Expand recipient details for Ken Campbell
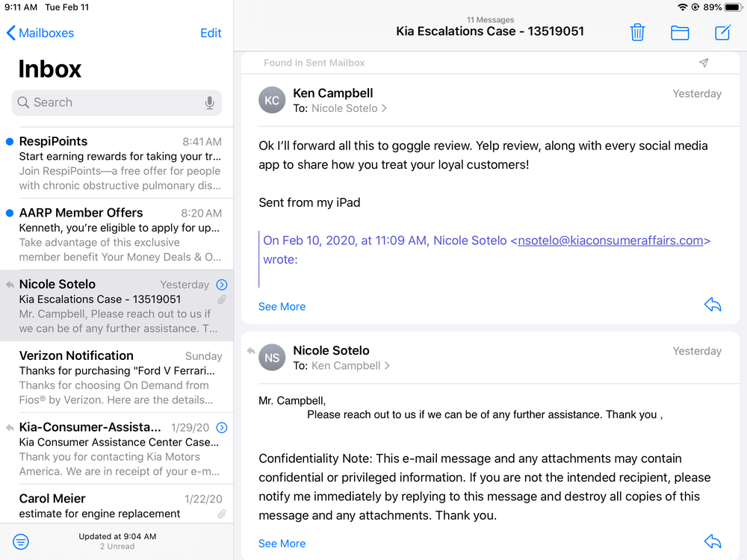This screenshot has width=747, height=560. [350, 366]
